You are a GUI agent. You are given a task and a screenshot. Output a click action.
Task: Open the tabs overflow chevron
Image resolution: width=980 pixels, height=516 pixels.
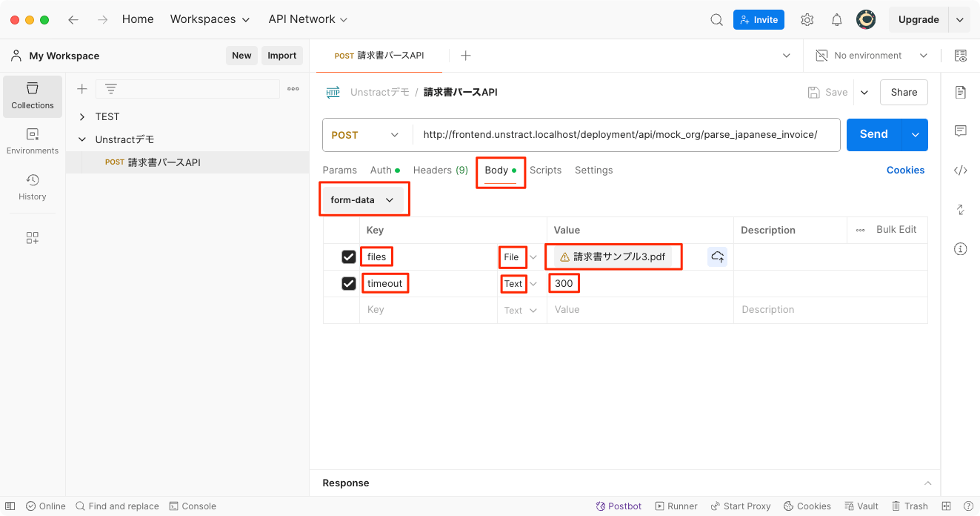pyautogui.click(x=787, y=56)
